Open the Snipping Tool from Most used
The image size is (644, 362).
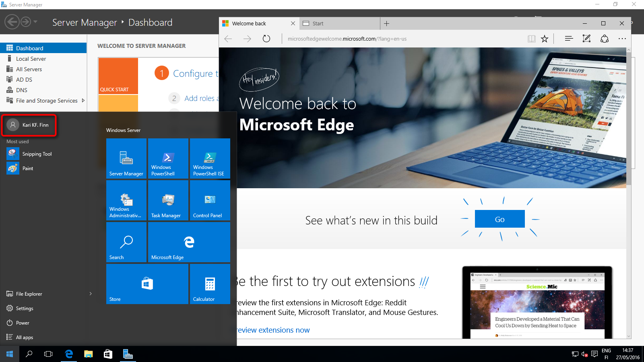click(x=48, y=154)
